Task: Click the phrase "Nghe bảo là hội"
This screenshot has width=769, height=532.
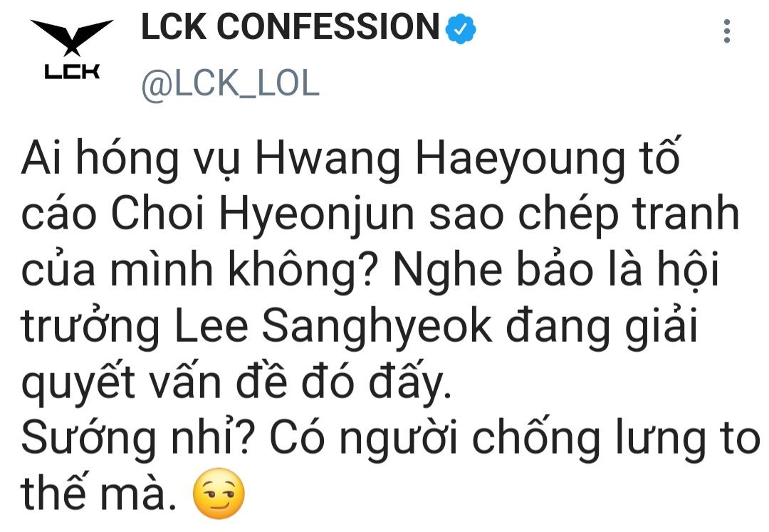Action: [556, 271]
